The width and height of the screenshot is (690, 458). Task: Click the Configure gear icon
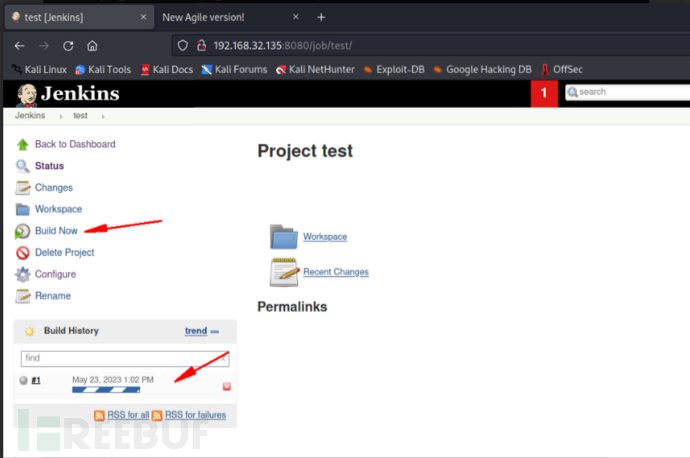pyautogui.click(x=22, y=274)
